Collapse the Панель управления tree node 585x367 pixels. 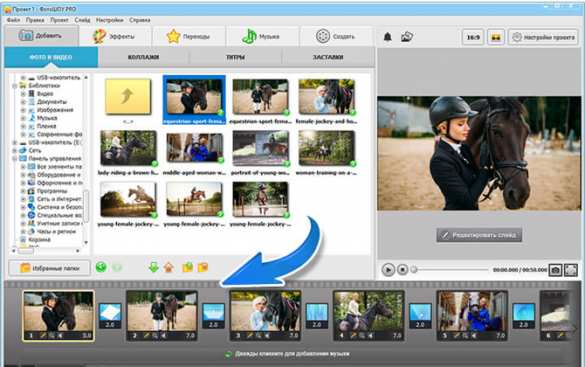pos(15,159)
